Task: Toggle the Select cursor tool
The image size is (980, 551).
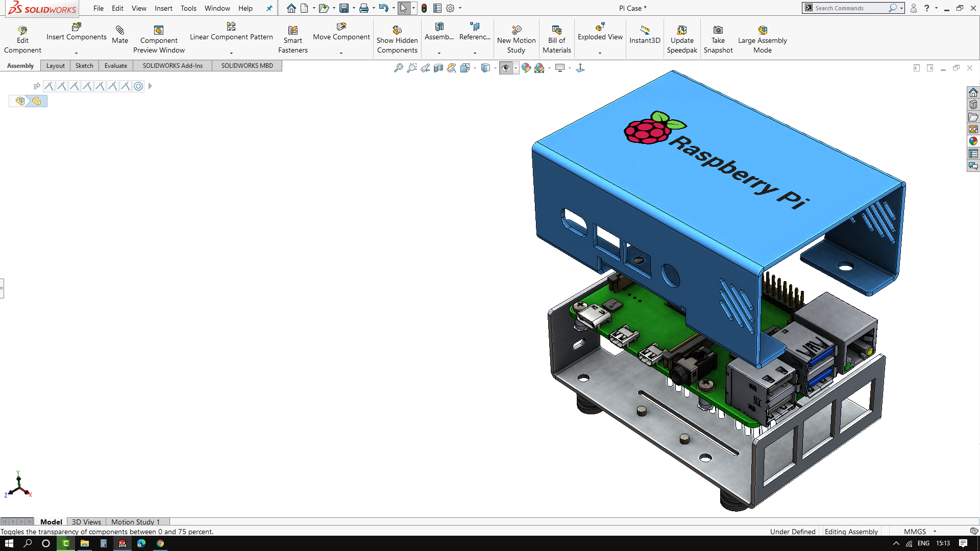Action: [404, 8]
